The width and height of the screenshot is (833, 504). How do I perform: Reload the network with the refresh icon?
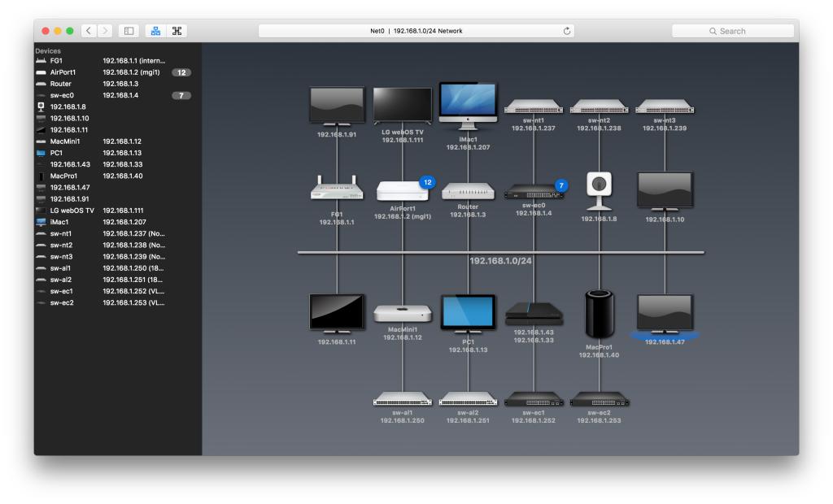pyautogui.click(x=567, y=31)
